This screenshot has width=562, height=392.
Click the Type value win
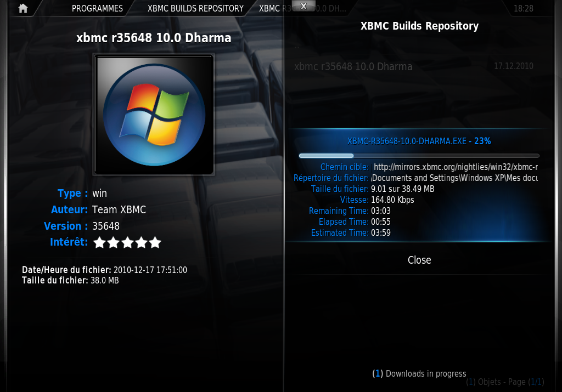100,194
